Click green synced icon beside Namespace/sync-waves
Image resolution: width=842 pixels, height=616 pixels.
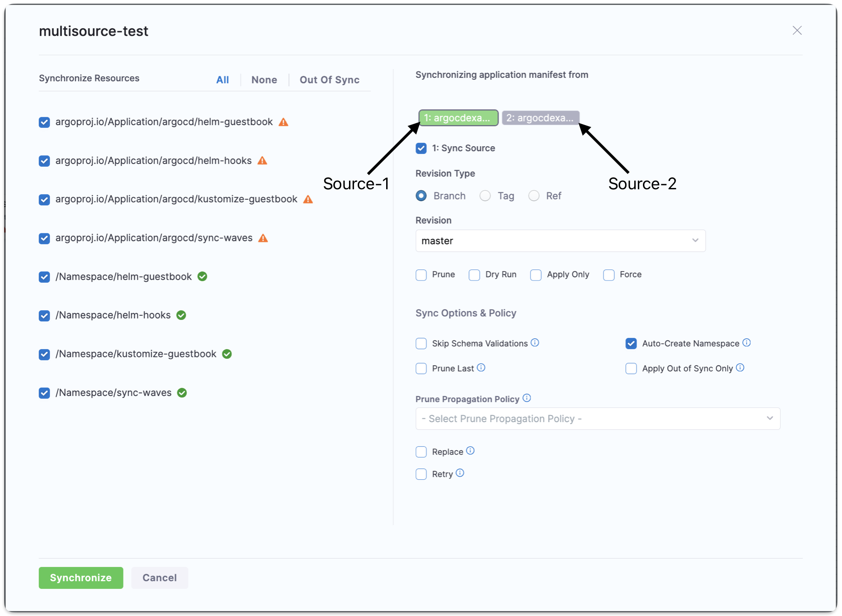[182, 393]
